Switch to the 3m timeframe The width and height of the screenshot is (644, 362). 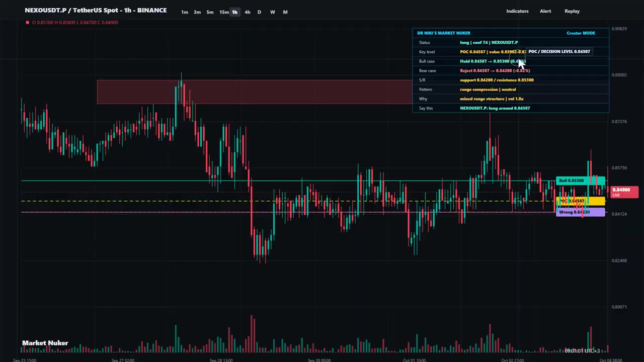pos(197,12)
